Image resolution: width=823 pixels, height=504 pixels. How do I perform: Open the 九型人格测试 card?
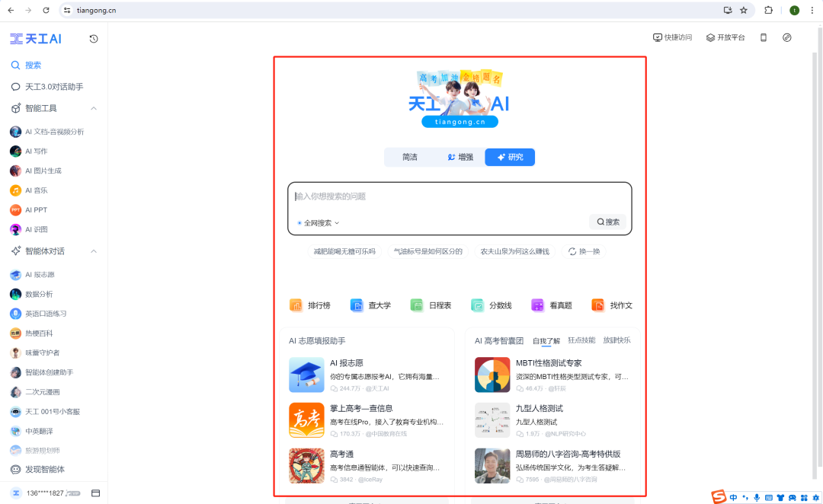552,420
